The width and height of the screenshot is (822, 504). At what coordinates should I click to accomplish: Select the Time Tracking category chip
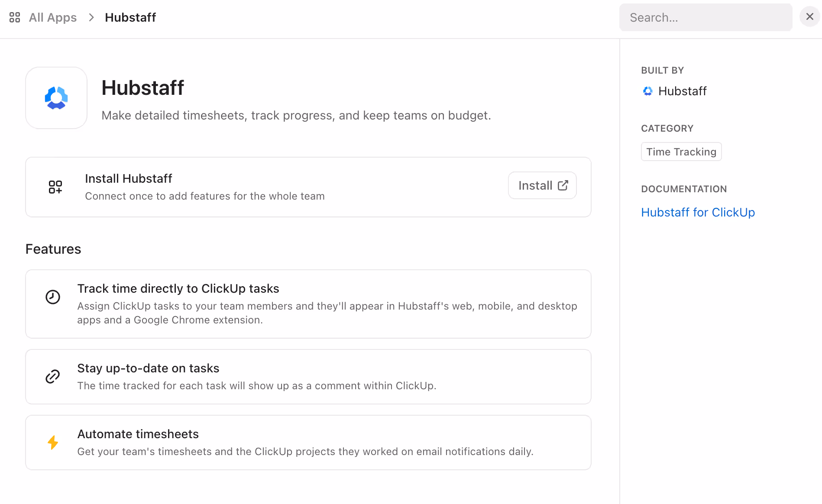(681, 151)
